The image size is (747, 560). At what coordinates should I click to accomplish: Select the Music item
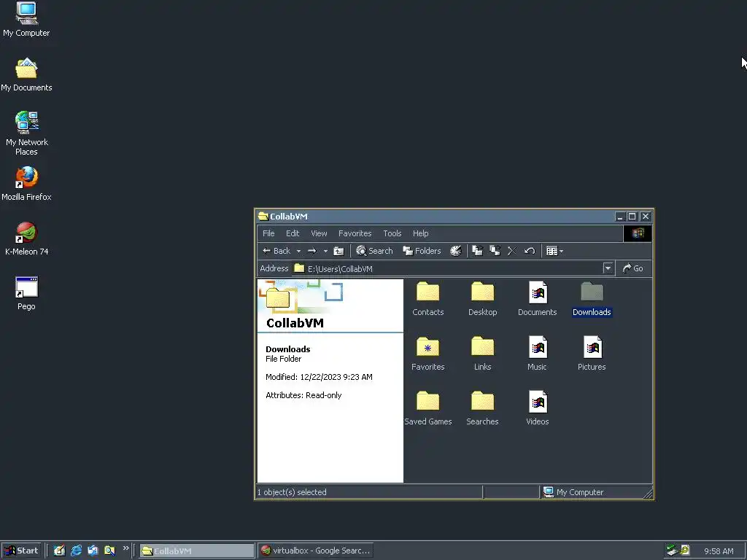click(x=538, y=354)
